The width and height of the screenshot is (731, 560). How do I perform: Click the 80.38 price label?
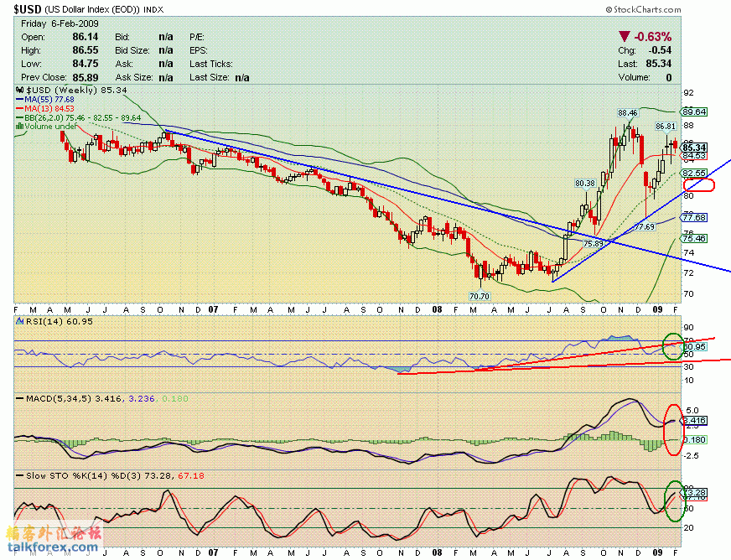point(584,184)
